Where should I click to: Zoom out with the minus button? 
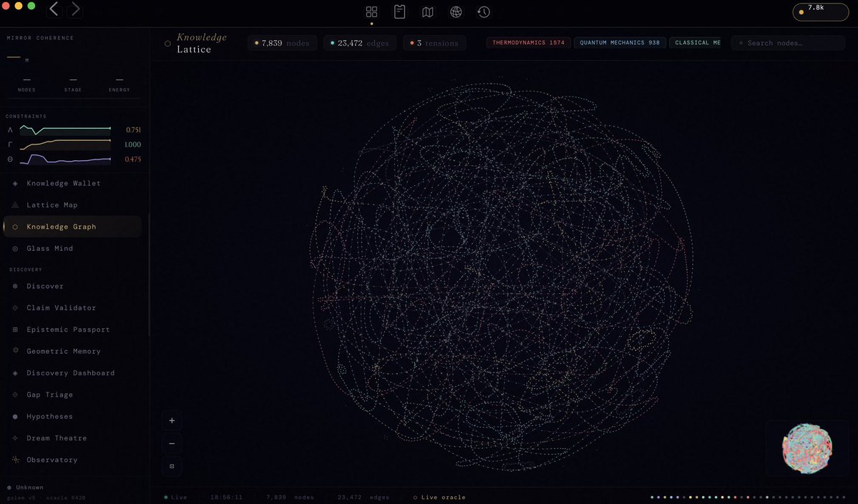[172, 443]
